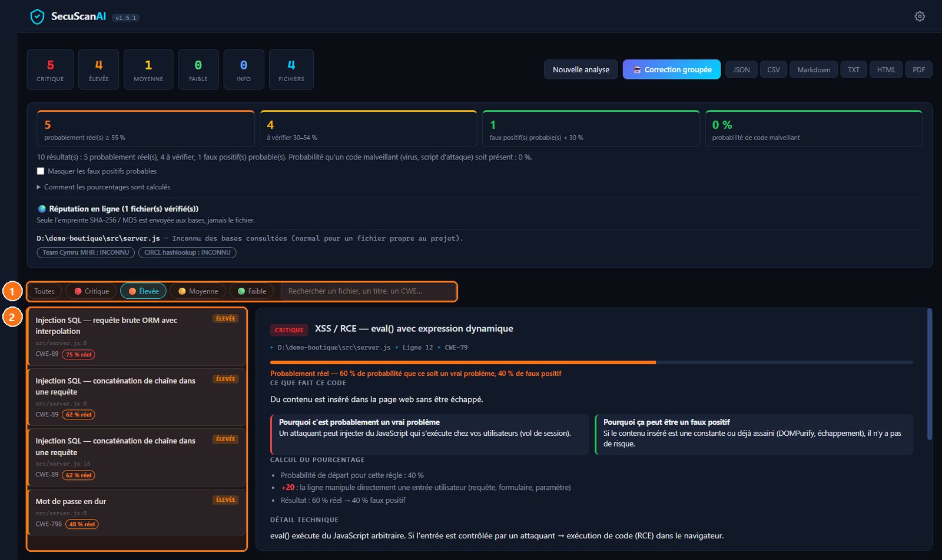Export report as HTML
Viewport: 942px width, 560px height.
[886, 69]
